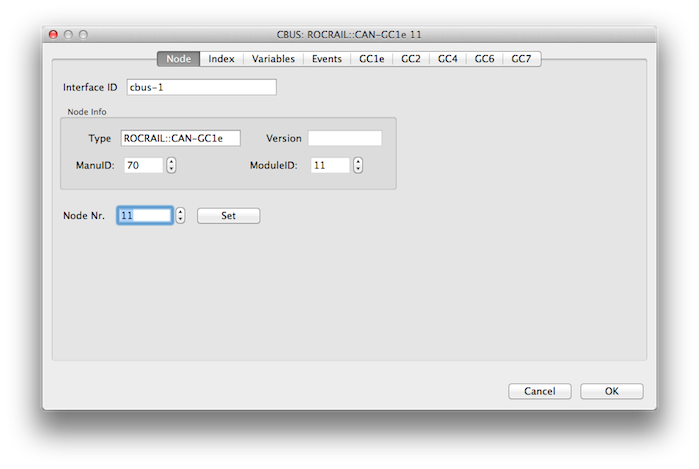Click the ModuleID stepper arrows
Viewport: 699px width, 469px height.
(x=358, y=165)
